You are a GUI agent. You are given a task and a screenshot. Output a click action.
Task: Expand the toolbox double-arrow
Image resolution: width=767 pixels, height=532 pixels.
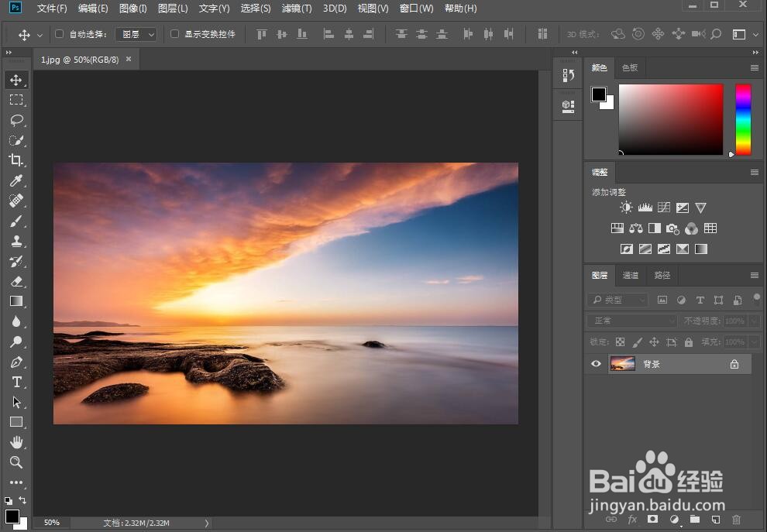[x=9, y=53]
